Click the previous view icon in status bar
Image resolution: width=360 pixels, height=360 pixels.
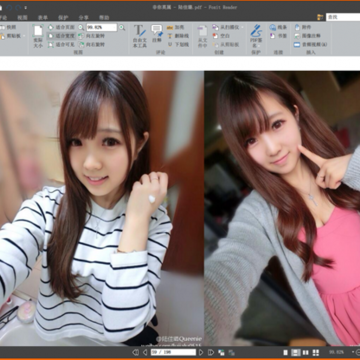[x=221, y=352]
